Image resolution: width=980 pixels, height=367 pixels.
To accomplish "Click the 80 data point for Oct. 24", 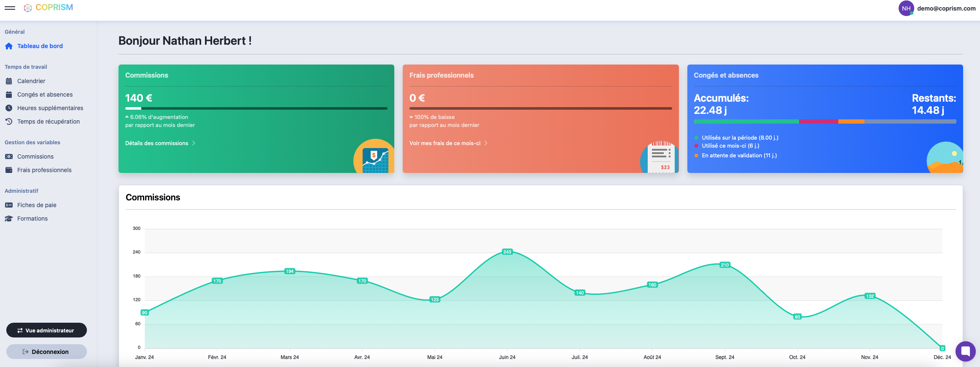I will [x=797, y=317].
